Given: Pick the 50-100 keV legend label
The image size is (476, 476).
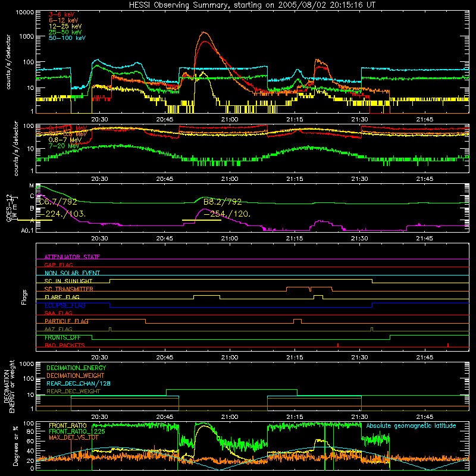Looking at the screenshot, I should coord(67,38).
